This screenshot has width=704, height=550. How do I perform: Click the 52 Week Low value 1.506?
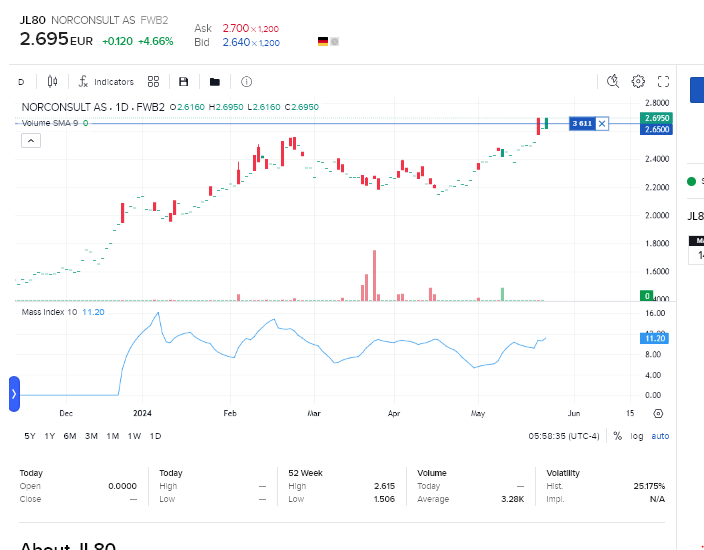pyautogui.click(x=384, y=499)
